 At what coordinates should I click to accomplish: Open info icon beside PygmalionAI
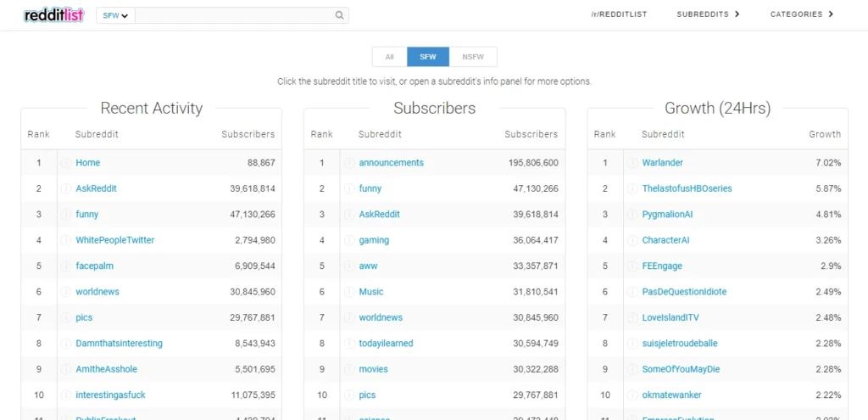coord(632,215)
